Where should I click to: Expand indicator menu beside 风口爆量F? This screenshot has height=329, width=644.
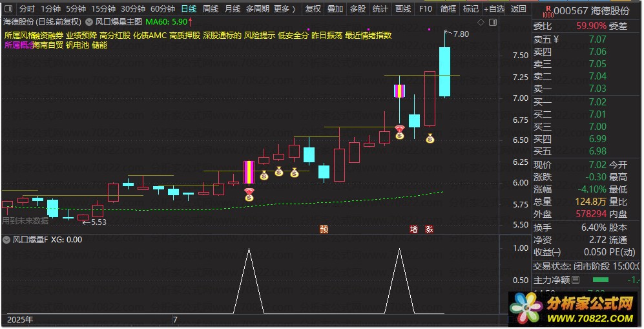[x=6, y=239]
